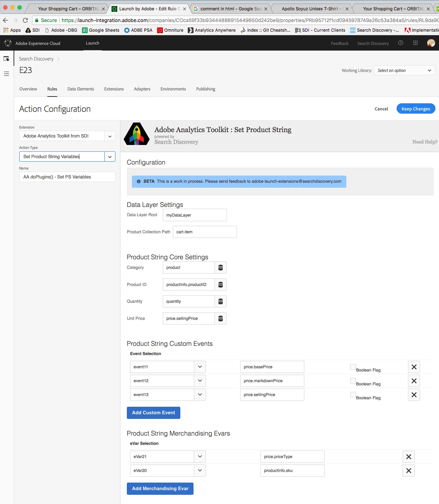The height and width of the screenshot is (504, 439).
Task: Click the browser address bar URL
Action: coord(249,20)
